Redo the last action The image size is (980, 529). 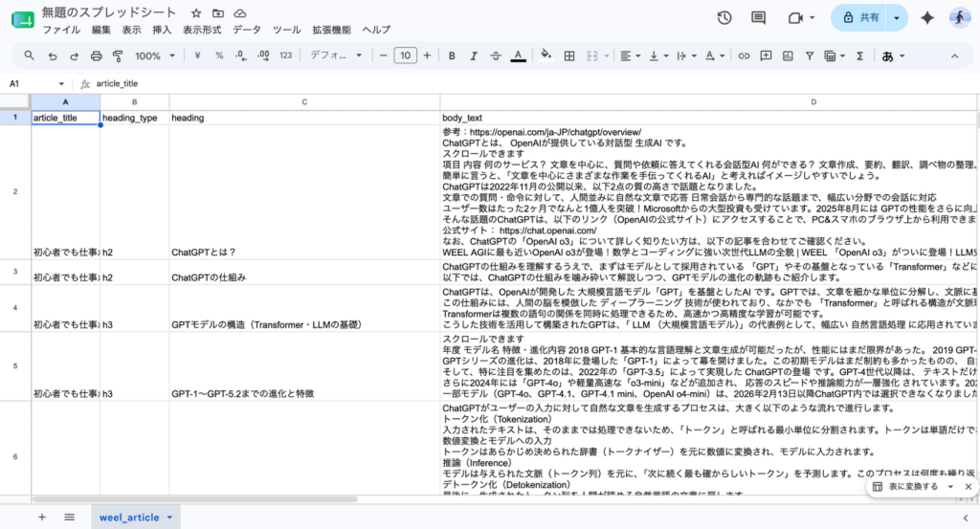(x=74, y=55)
